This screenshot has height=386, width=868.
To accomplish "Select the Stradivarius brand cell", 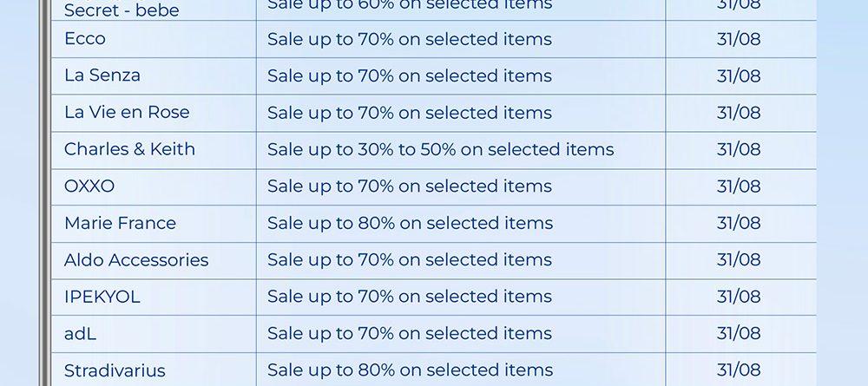I will click(115, 370).
